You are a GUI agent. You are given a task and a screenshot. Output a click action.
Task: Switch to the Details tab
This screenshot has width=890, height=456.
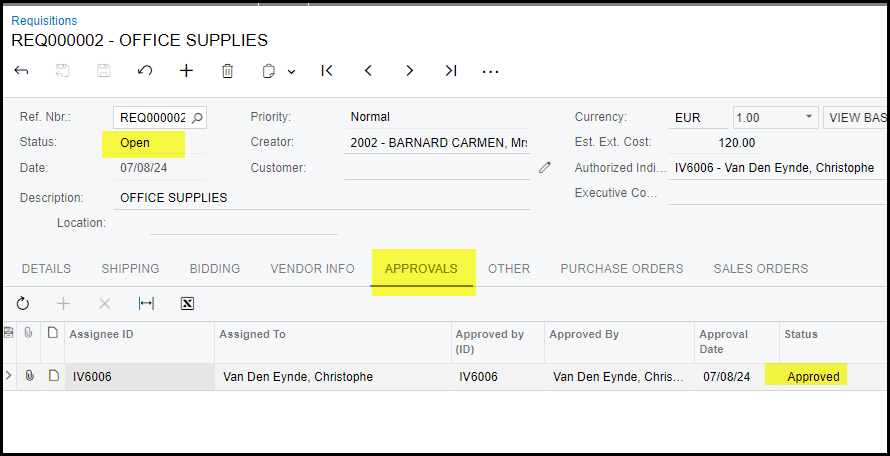(x=46, y=268)
